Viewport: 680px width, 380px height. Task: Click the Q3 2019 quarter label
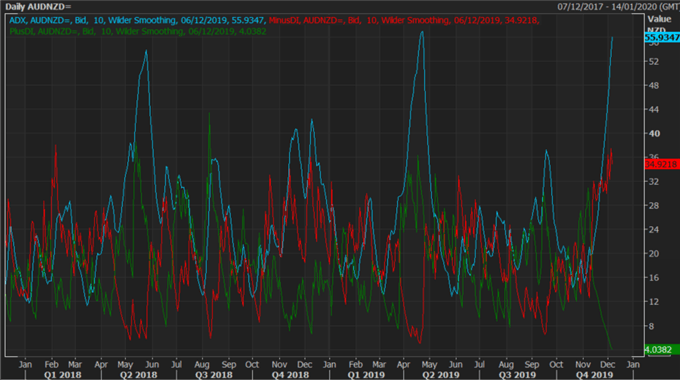[517, 375]
